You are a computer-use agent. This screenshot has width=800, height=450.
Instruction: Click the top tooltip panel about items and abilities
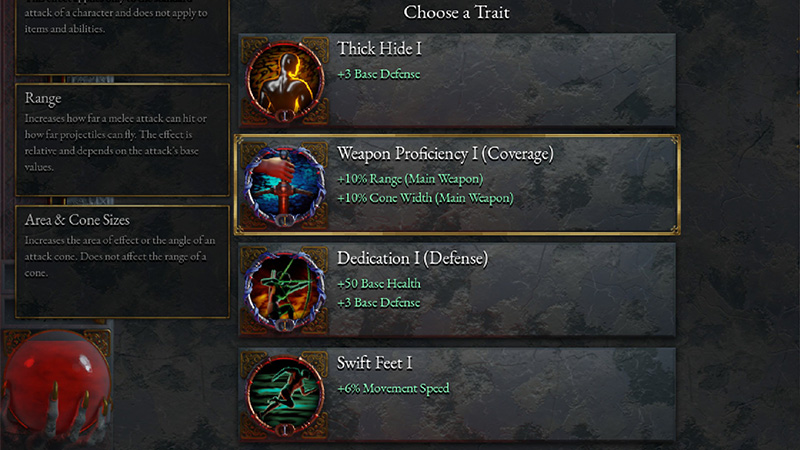[122, 35]
